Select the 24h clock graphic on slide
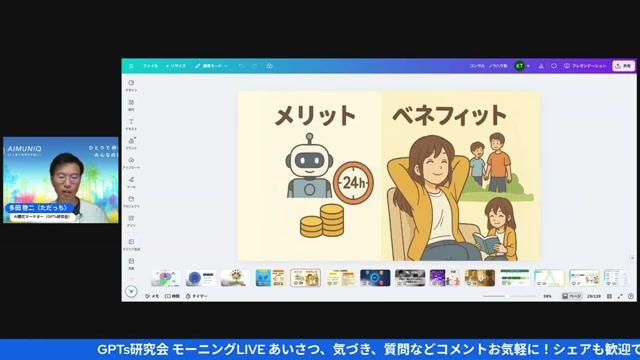The image size is (640, 360). click(353, 182)
